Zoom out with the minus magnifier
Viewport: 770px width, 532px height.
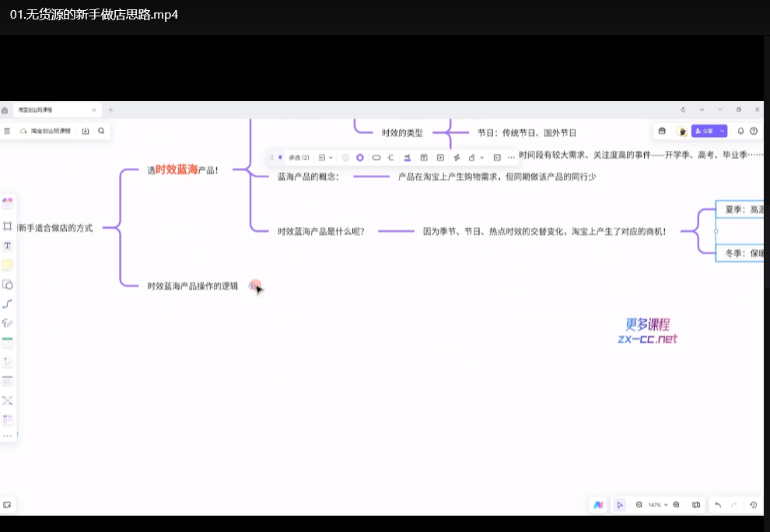tap(639, 505)
